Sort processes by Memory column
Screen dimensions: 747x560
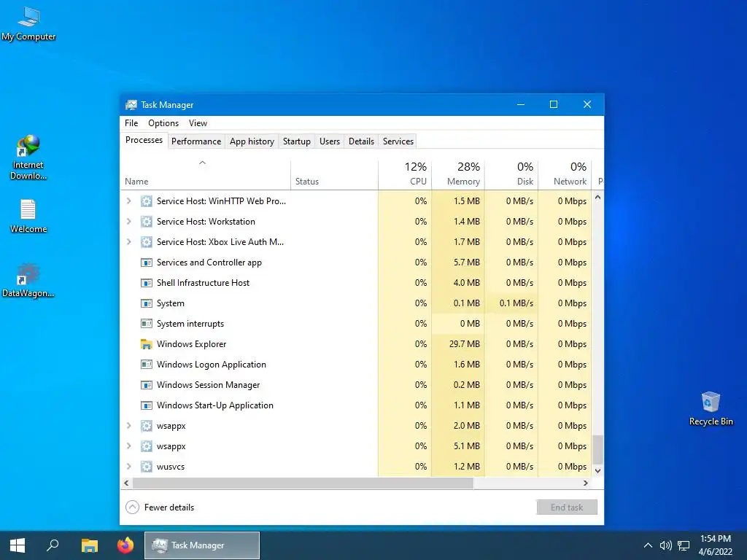coord(458,174)
